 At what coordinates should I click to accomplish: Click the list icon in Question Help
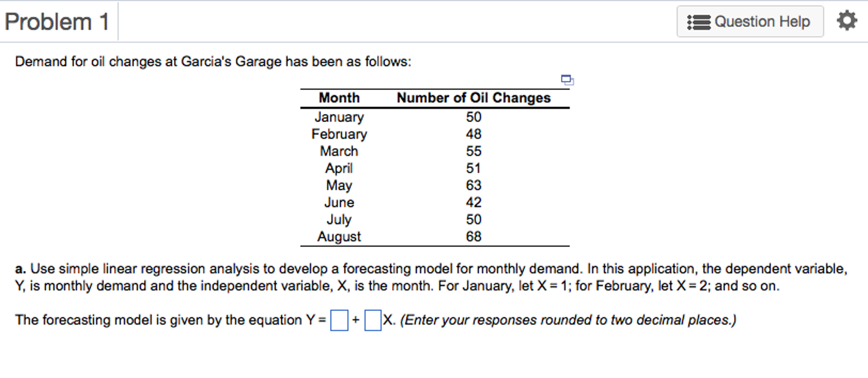coord(698,22)
